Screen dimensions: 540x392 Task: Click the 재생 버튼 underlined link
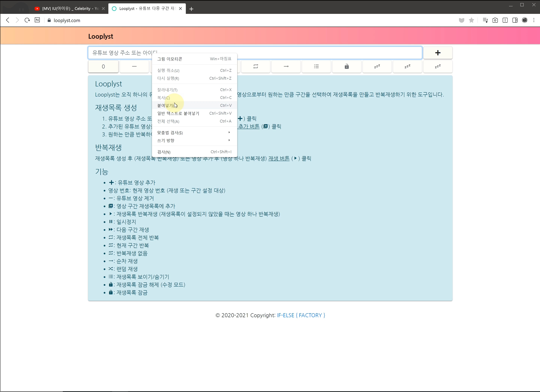(279, 158)
